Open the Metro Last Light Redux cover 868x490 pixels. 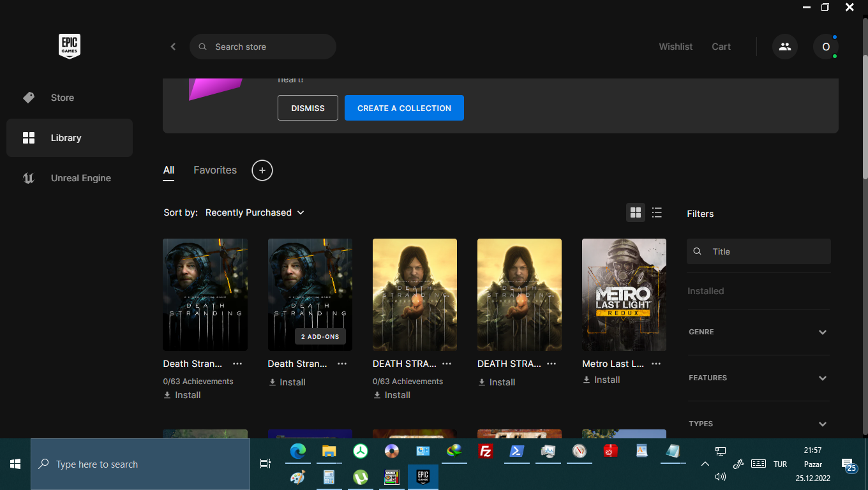tap(624, 295)
